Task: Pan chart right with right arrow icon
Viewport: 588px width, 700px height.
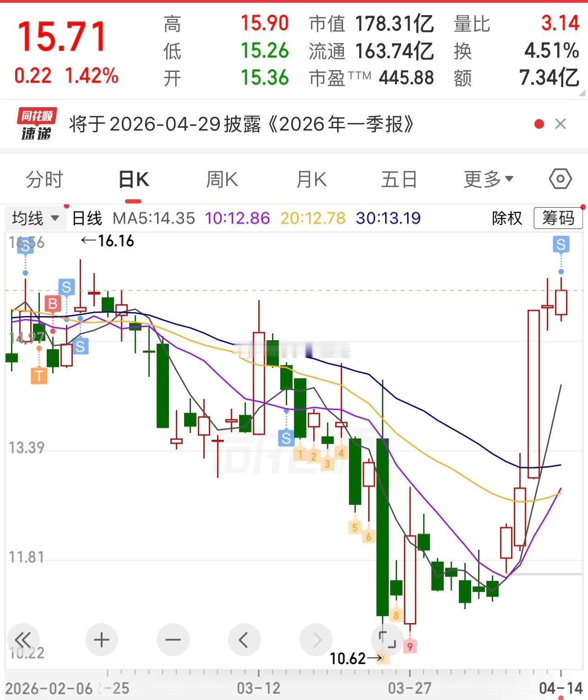Action: coord(316,640)
